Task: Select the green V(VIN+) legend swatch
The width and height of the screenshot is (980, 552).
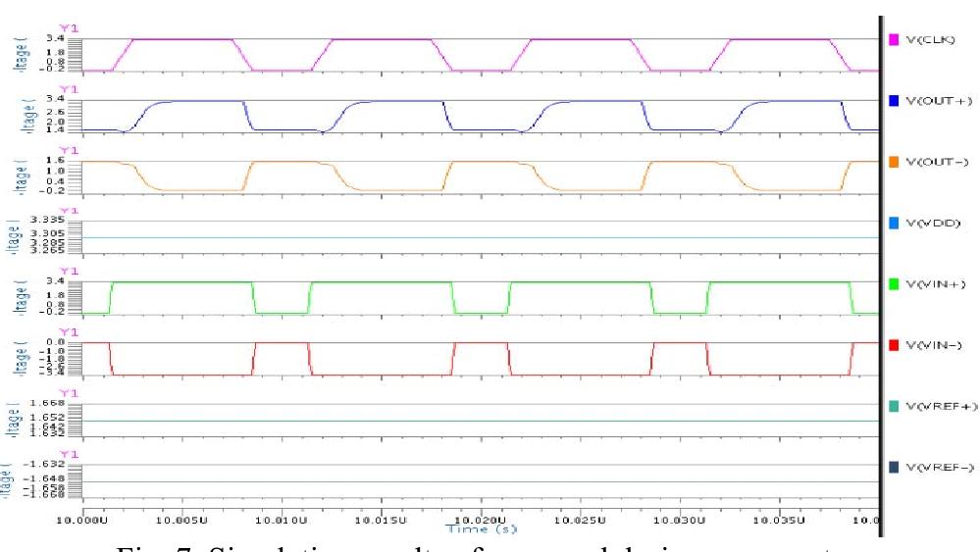Action: click(894, 283)
